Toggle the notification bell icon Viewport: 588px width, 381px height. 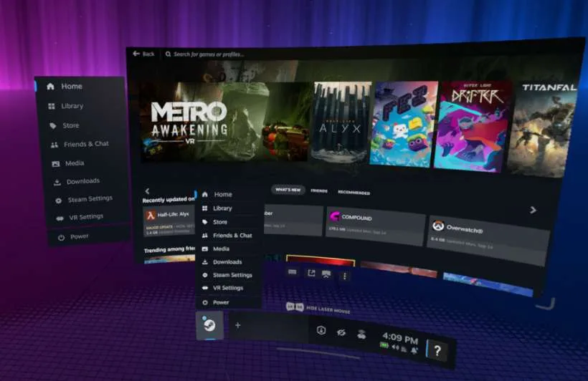414,351
